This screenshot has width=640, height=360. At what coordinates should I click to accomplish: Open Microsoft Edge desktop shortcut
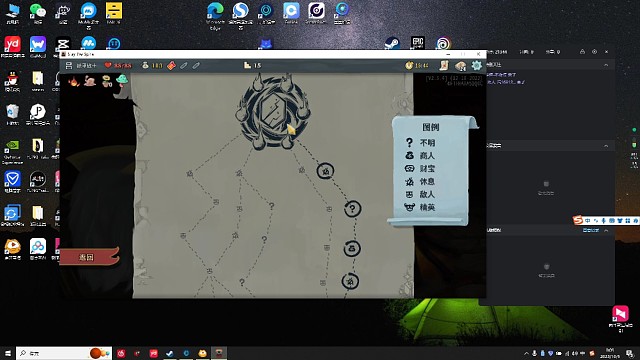pos(215,16)
